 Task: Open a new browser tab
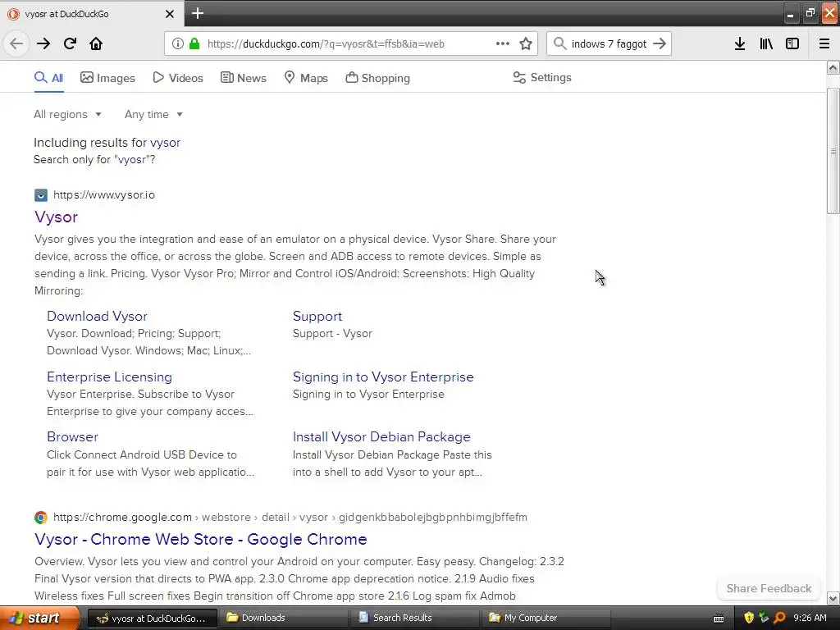[x=198, y=13]
